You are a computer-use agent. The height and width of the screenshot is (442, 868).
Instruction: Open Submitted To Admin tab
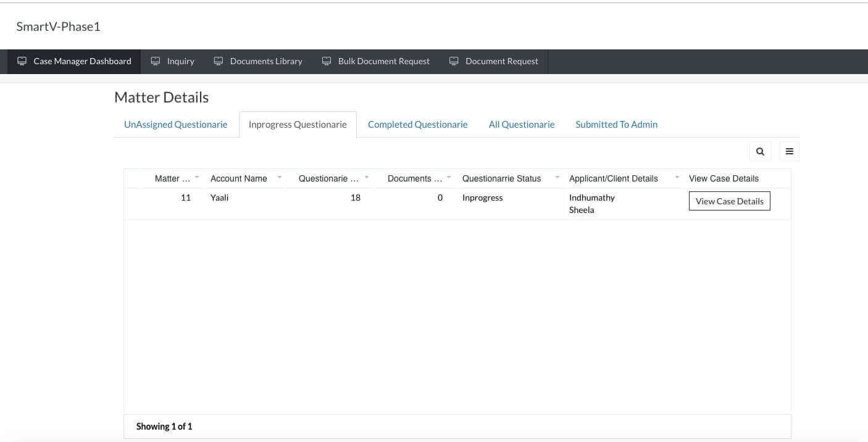pyautogui.click(x=616, y=125)
